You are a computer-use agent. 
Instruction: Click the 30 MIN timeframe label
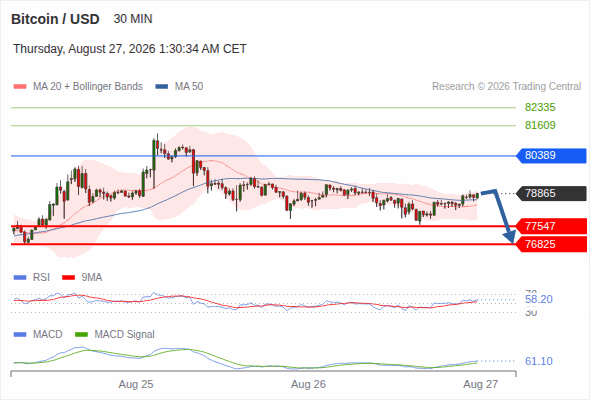133,19
